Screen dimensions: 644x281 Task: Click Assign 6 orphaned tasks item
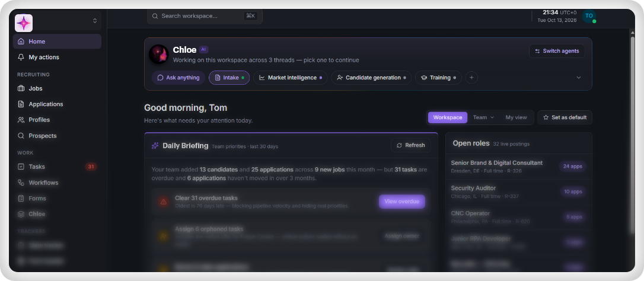coord(291,236)
